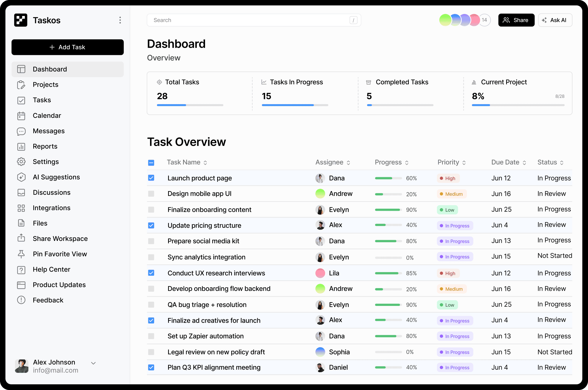Select the Messages chat bubble icon
Screen dimensions: 588x390
coord(21,131)
